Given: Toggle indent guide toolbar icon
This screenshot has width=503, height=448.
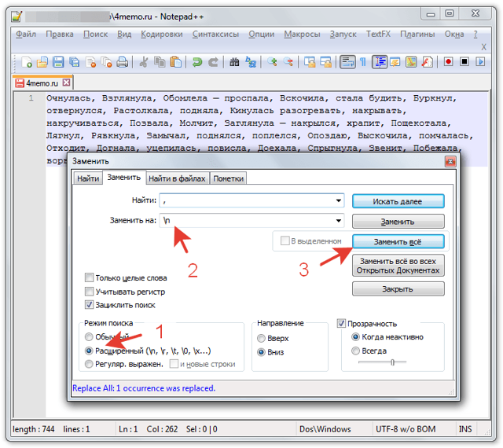Looking at the screenshot, I should [x=380, y=61].
